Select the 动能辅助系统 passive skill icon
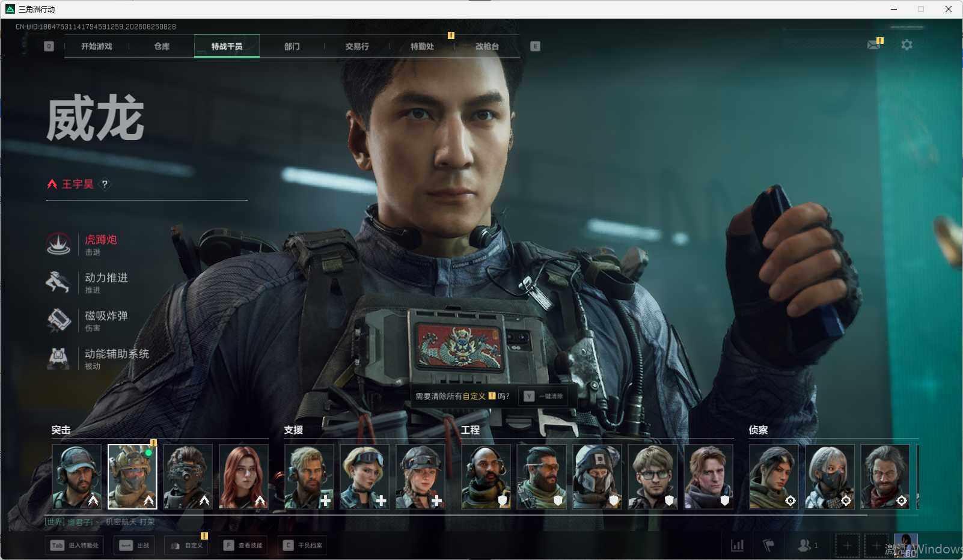Screen dimensions: 963x560 [x=59, y=358]
